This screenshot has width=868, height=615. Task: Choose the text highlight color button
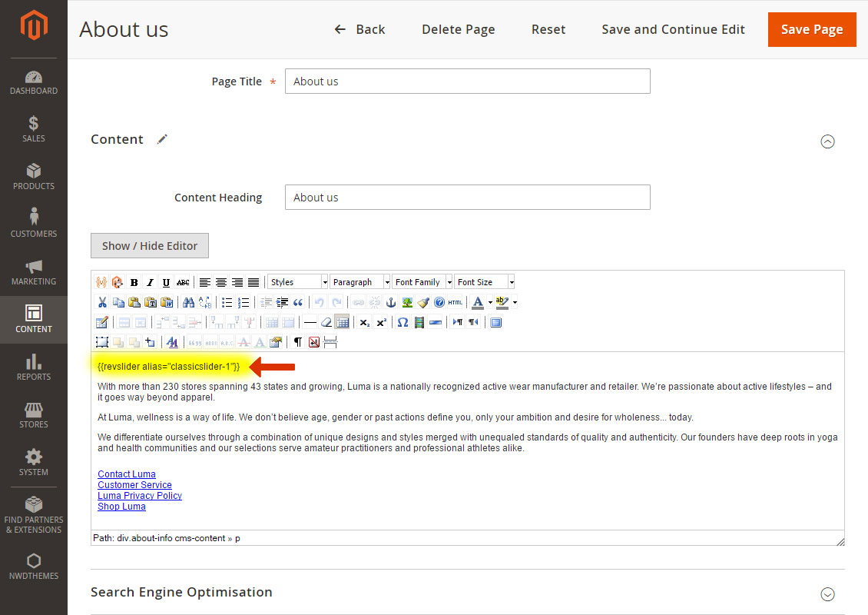tap(502, 303)
